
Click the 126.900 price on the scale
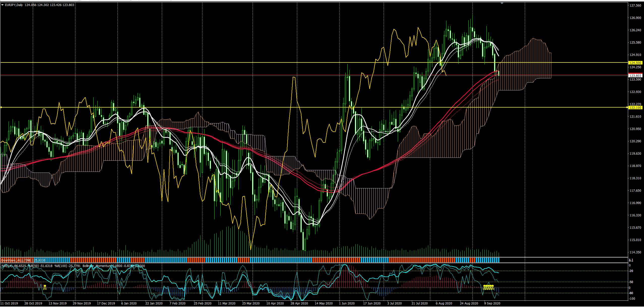pyautogui.click(x=635, y=18)
